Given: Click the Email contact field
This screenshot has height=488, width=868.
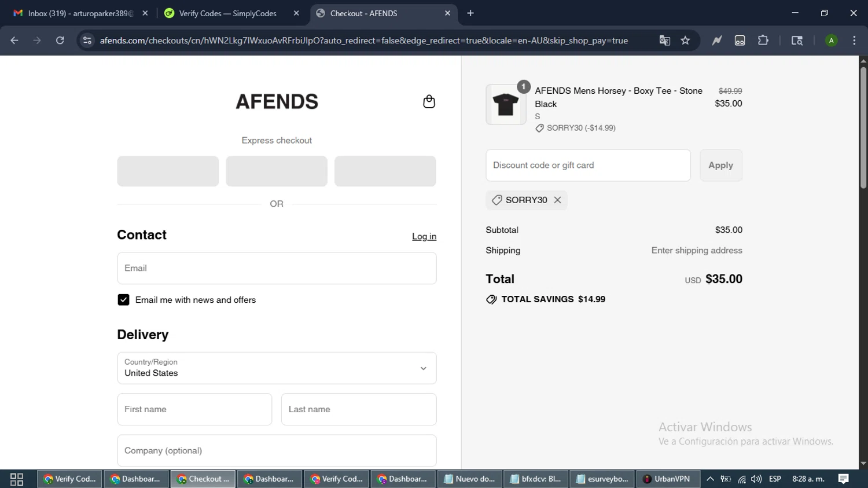Looking at the screenshot, I should click(x=277, y=268).
